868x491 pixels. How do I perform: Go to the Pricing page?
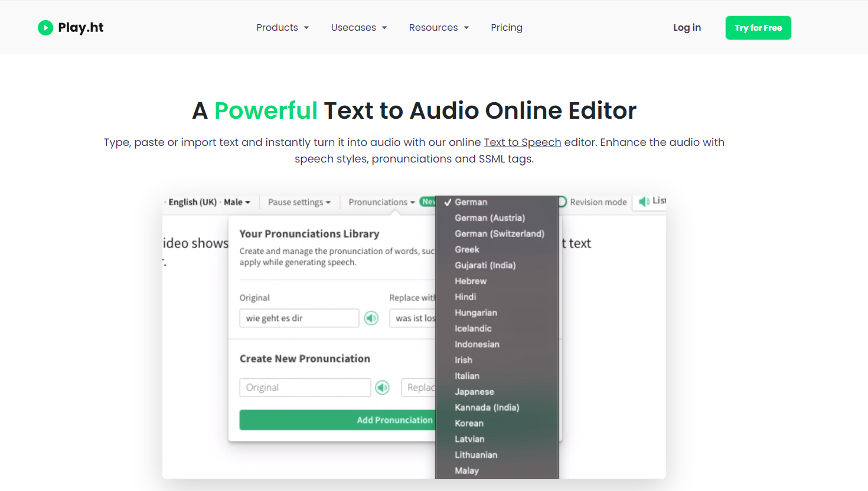(x=507, y=28)
